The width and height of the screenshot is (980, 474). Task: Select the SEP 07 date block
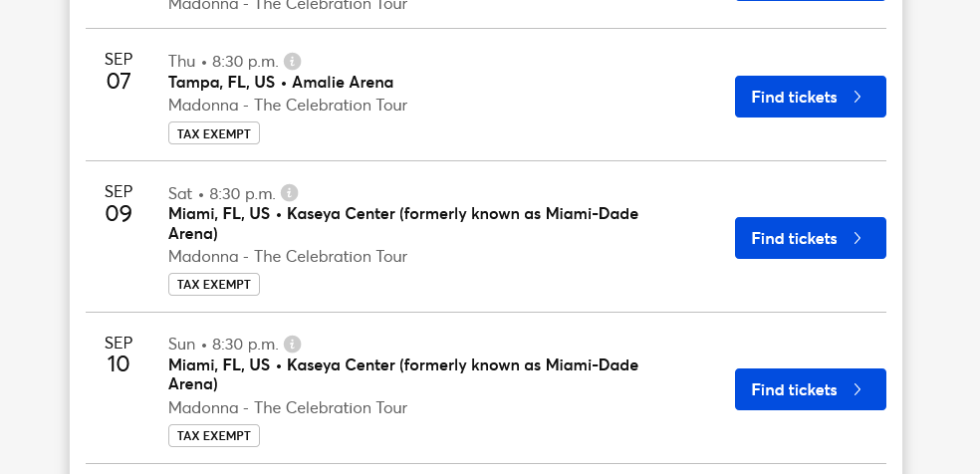tap(119, 71)
